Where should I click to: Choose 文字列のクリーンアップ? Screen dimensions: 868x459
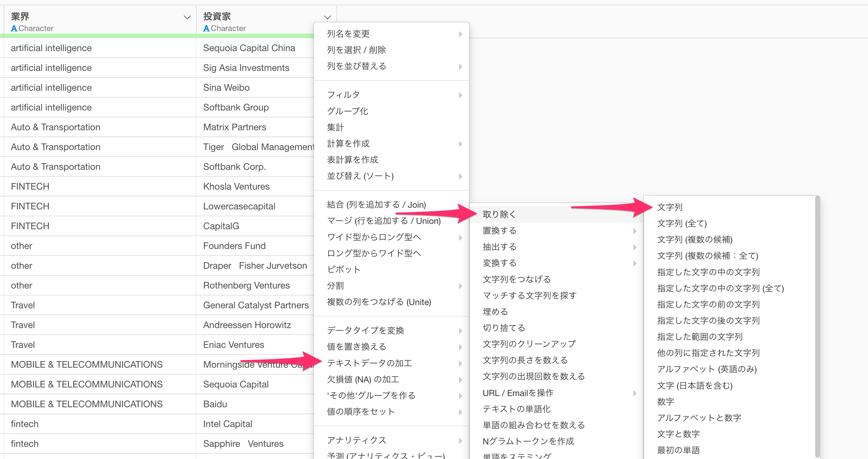(556, 344)
